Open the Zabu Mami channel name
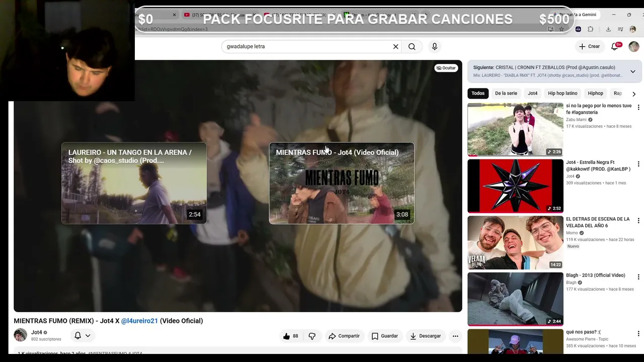Image resolution: width=644 pixels, height=362 pixels. tap(576, 120)
